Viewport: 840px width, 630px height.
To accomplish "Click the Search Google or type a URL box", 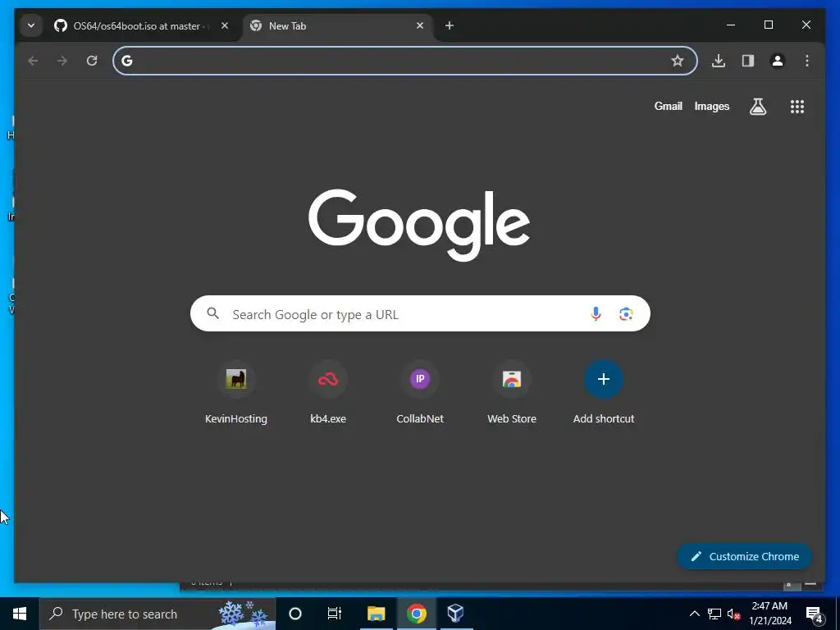I will tap(420, 314).
